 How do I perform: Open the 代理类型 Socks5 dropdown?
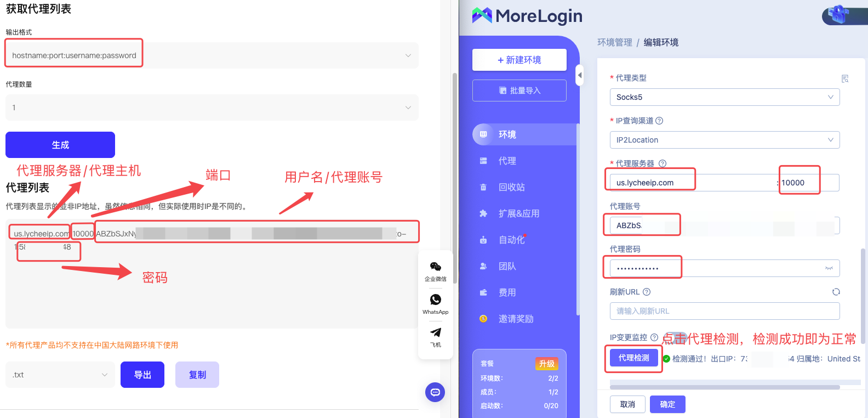(724, 97)
